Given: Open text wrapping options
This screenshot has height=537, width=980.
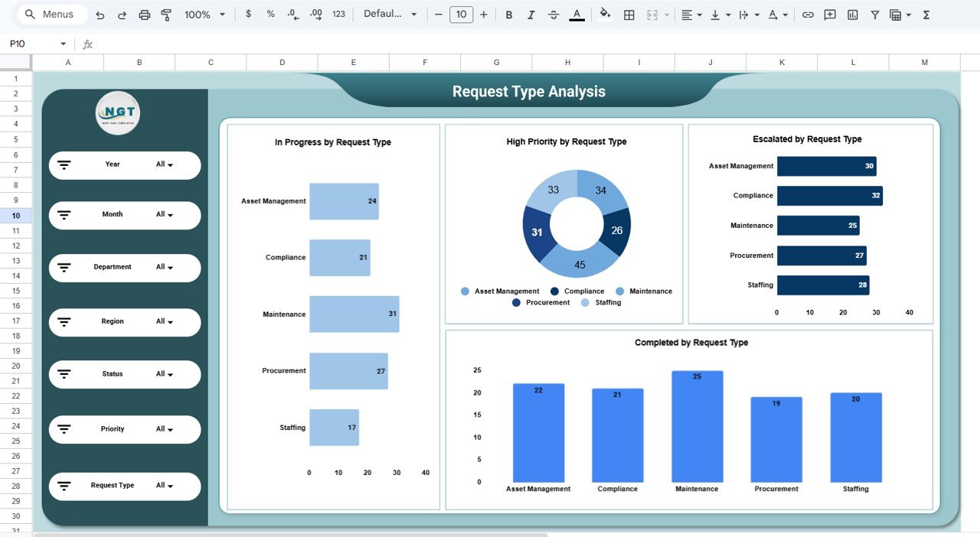Looking at the screenshot, I should [x=749, y=15].
